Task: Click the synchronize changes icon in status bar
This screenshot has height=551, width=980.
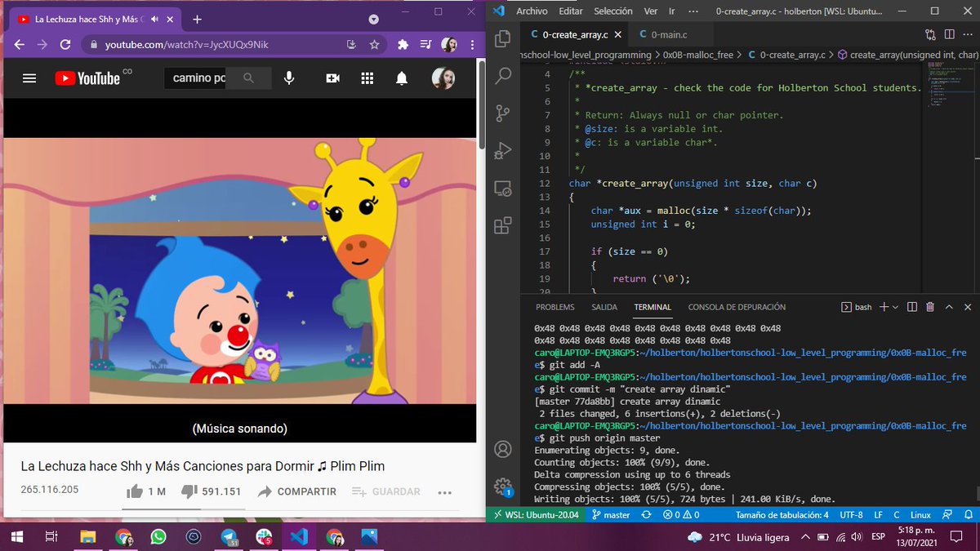Action: (x=647, y=515)
